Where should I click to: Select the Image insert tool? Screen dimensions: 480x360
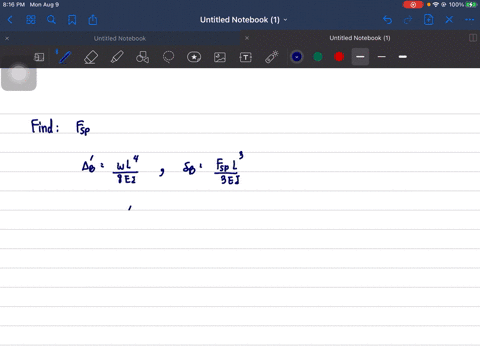tap(220, 57)
